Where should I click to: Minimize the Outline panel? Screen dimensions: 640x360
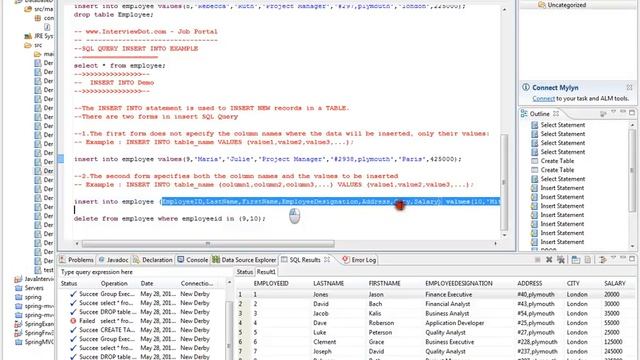click(x=622, y=112)
